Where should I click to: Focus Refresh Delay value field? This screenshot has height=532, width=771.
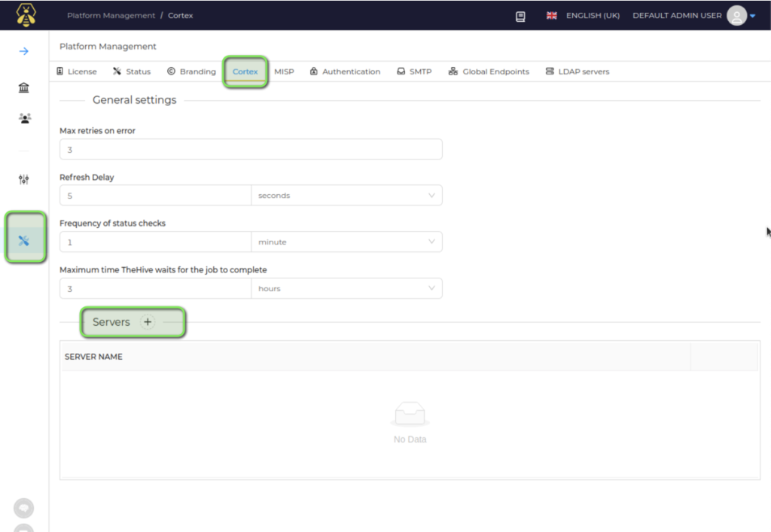(x=155, y=196)
